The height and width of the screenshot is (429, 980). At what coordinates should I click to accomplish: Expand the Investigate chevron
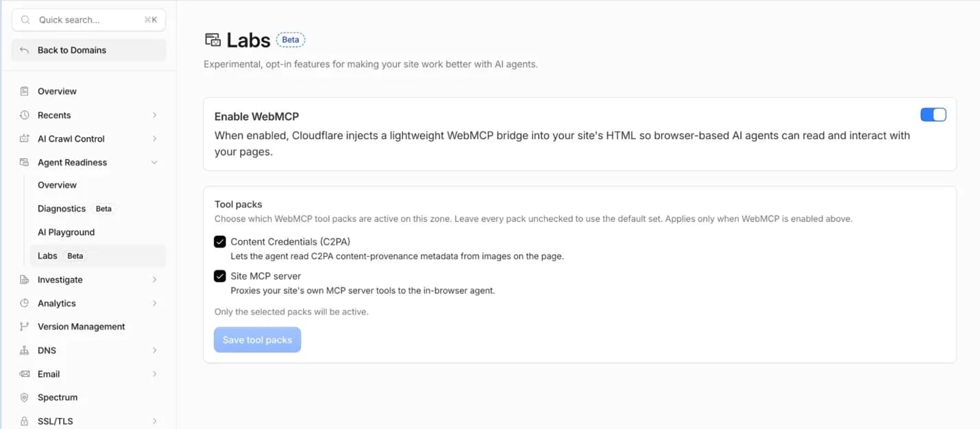[x=154, y=280]
